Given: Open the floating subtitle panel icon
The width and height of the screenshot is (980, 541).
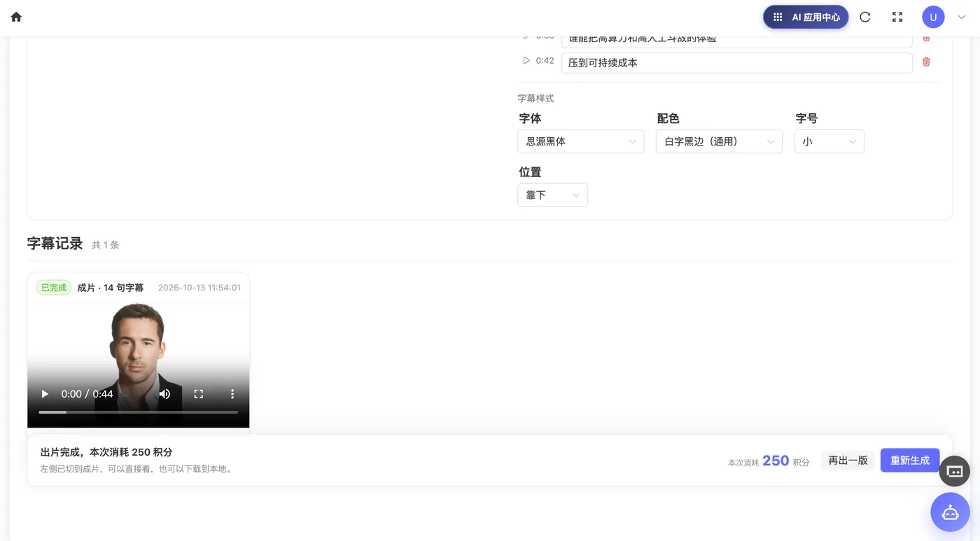Looking at the screenshot, I should tap(955, 471).
